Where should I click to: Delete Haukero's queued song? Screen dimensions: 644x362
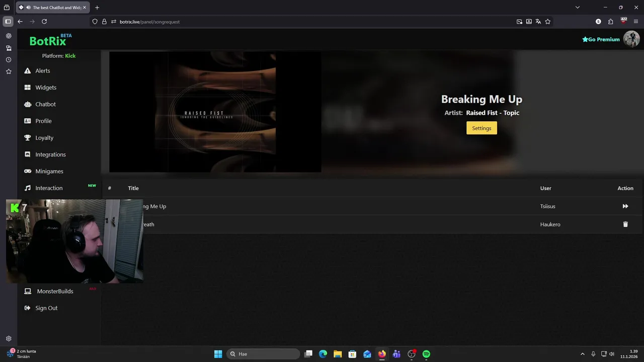coord(625,224)
